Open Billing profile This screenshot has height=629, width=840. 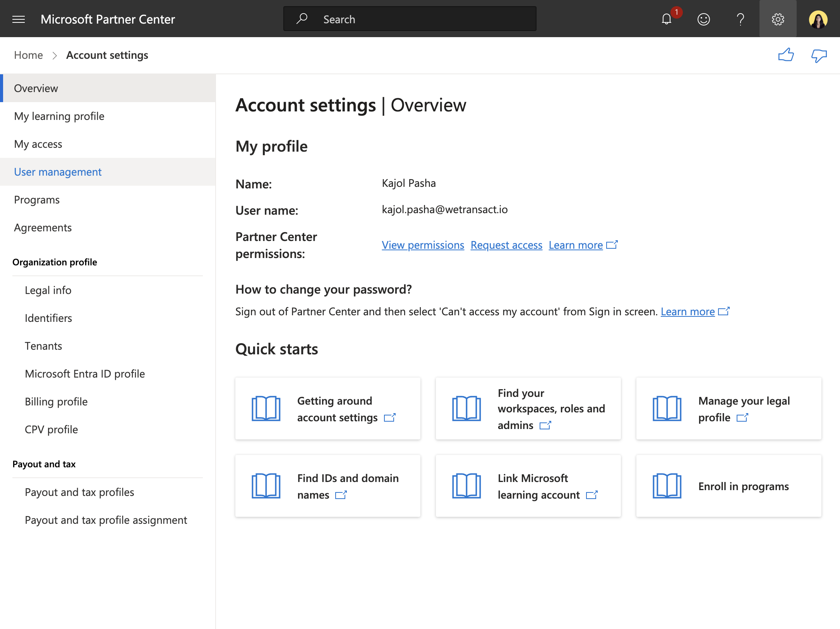(108, 402)
